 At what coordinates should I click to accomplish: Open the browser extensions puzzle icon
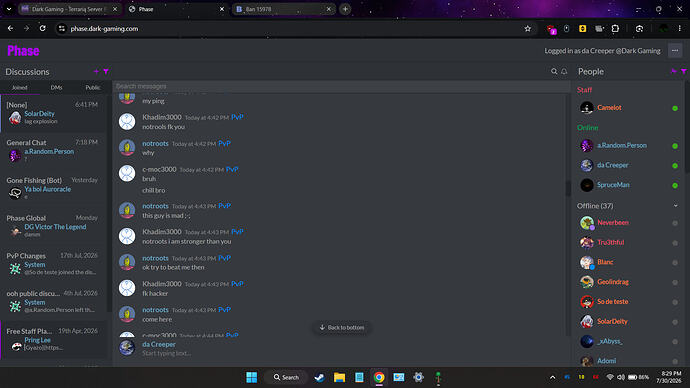pyautogui.click(x=615, y=29)
